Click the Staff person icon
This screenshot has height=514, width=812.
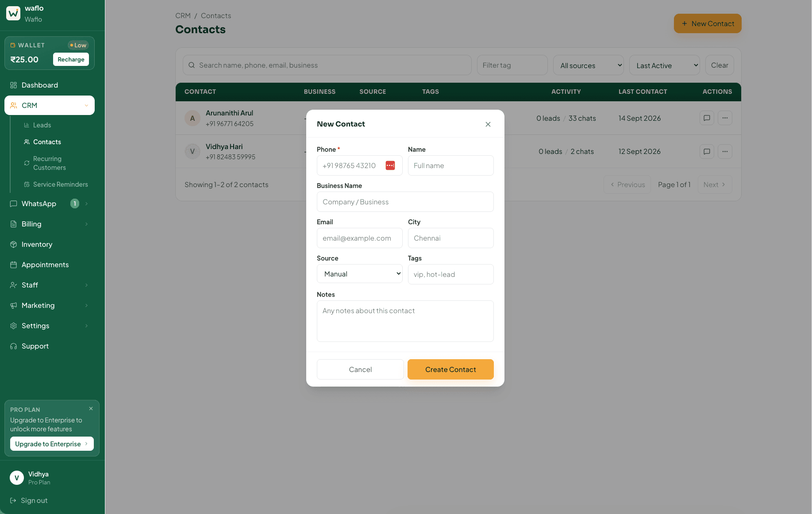click(14, 285)
